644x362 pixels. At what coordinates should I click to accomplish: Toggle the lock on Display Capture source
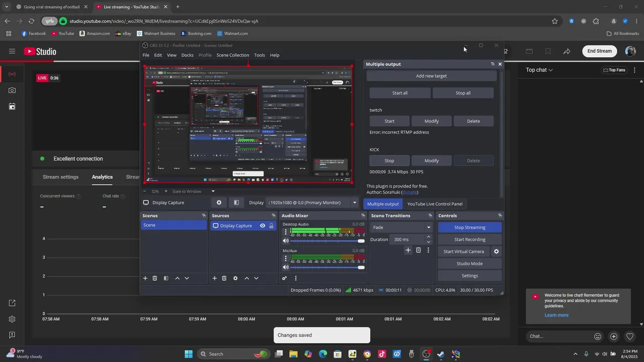pyautogui.click(x=271, y=226)
